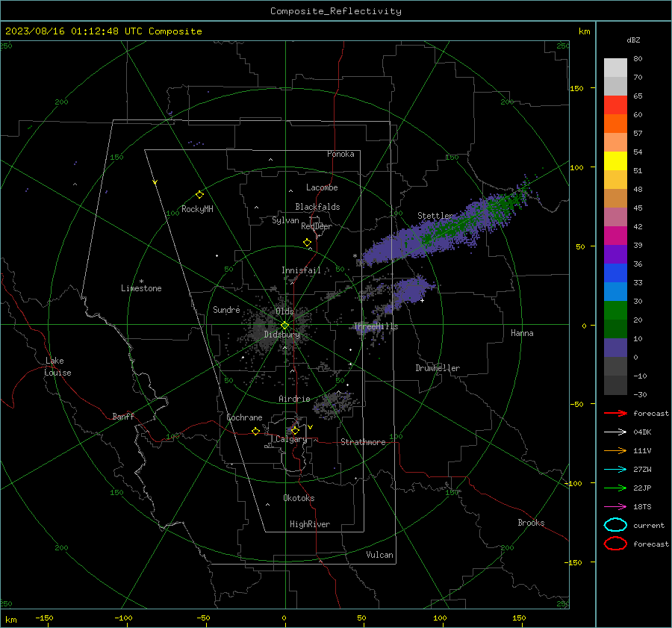Click the yellow V marker northeast of Calgary
Viewport: 672px width, 628px height.
(x=311, y=427)
